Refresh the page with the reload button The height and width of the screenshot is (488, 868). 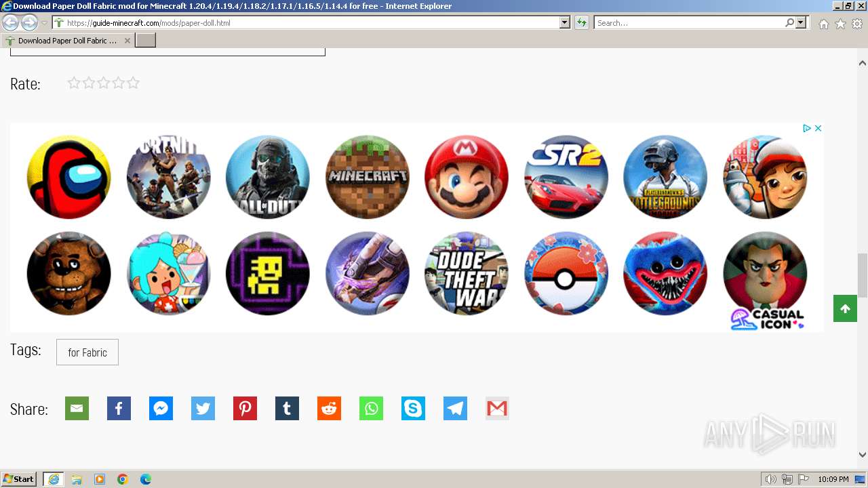pyautogui.click(x=581, y=23)
